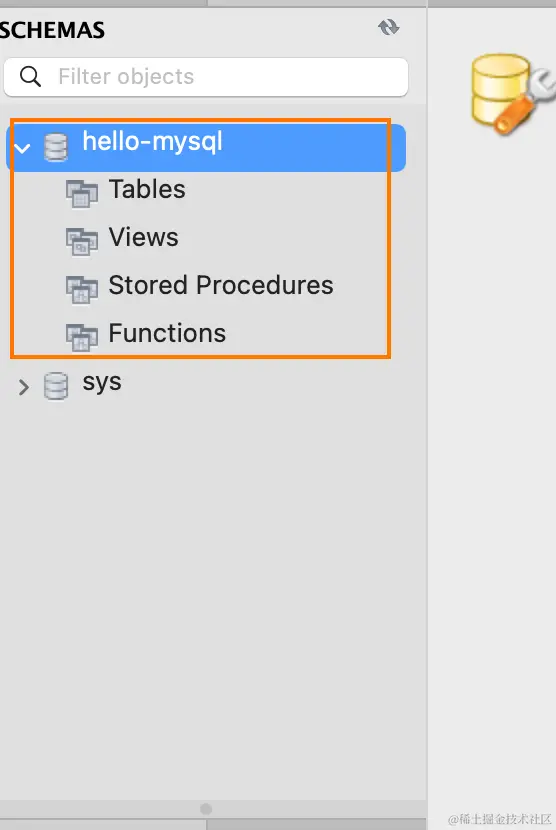This screenshot has width=556, height=830.
Task: Select the hello-mysql schema name
Action: 153,142
